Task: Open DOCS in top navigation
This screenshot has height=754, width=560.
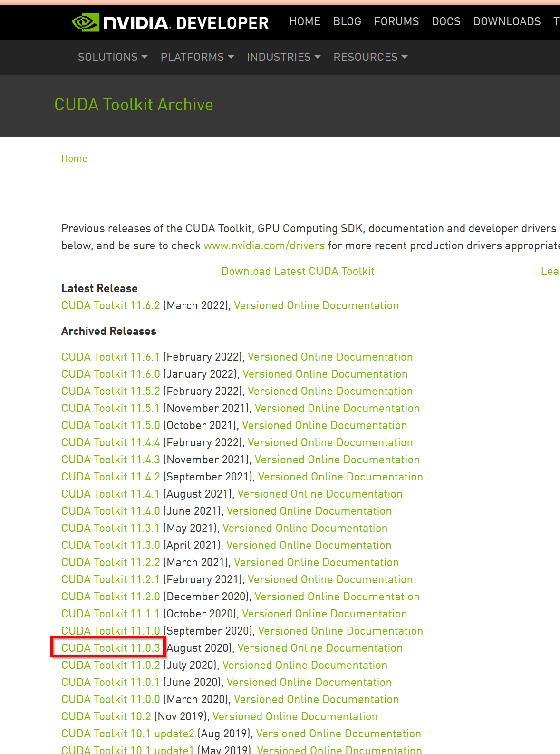Action: pyautogui.click(x=446, y=21)
